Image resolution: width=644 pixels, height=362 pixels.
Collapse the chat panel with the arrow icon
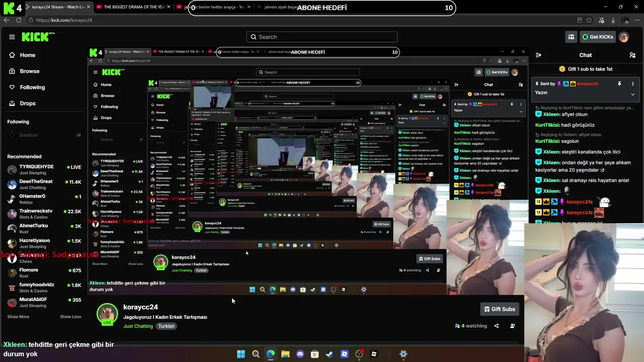538,55
